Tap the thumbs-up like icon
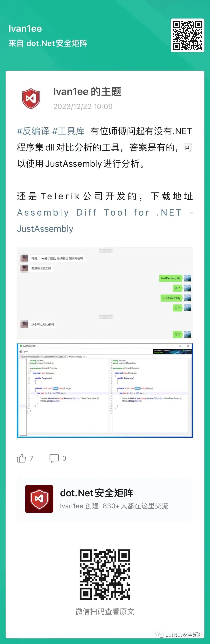This screenshot has width=210, height=644. click(21, 458)
